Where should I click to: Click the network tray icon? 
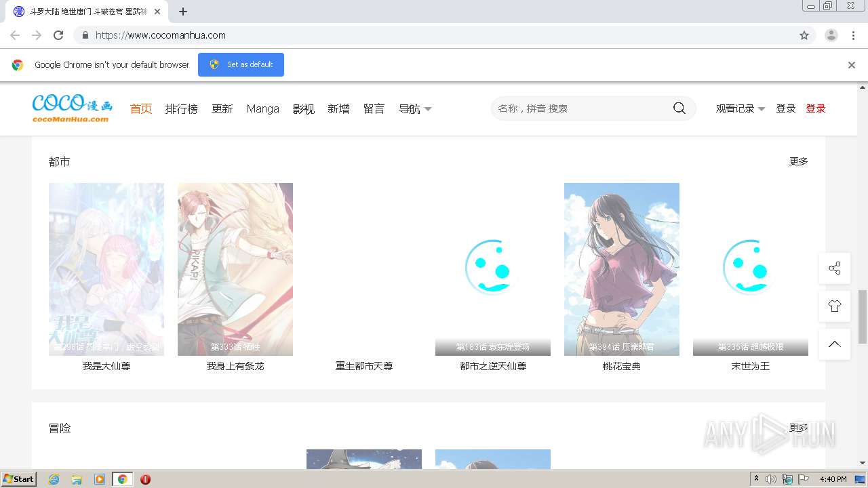pos(787,479)
